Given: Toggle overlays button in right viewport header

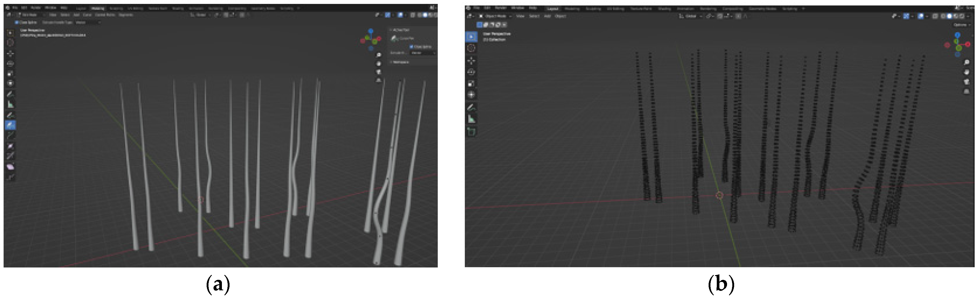Looking at the screenshot, I should point(920,16).
